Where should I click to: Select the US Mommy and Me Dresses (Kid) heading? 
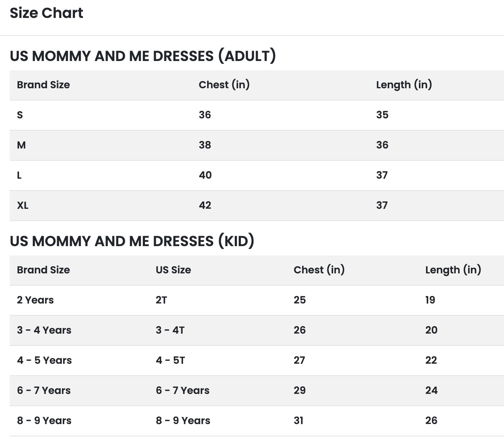[132, 241]
